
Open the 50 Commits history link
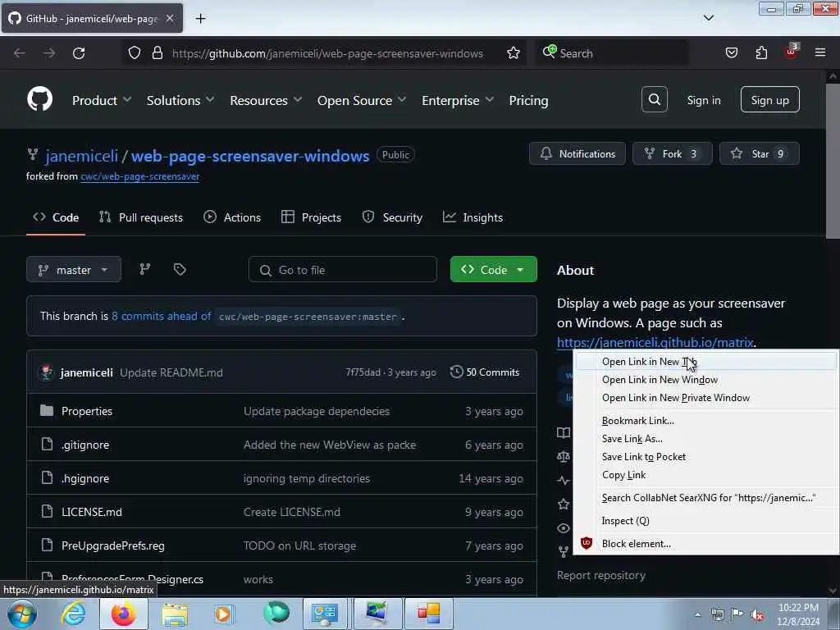pyautogui.click(x=485, y=372)
